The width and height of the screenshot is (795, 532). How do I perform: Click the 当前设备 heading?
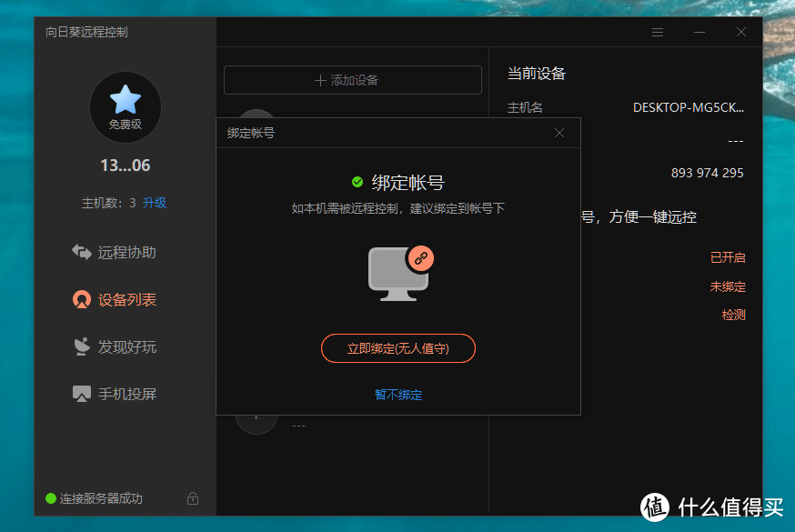coord(537,74)
